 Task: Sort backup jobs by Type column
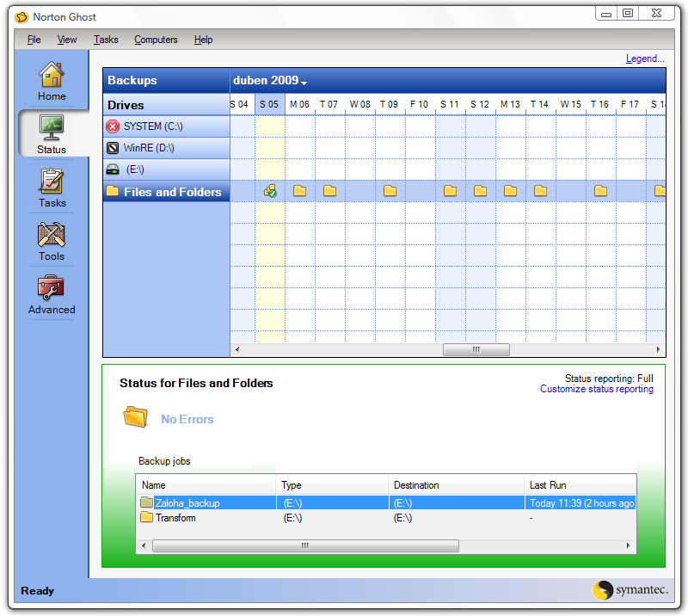(x=332, y=485)
